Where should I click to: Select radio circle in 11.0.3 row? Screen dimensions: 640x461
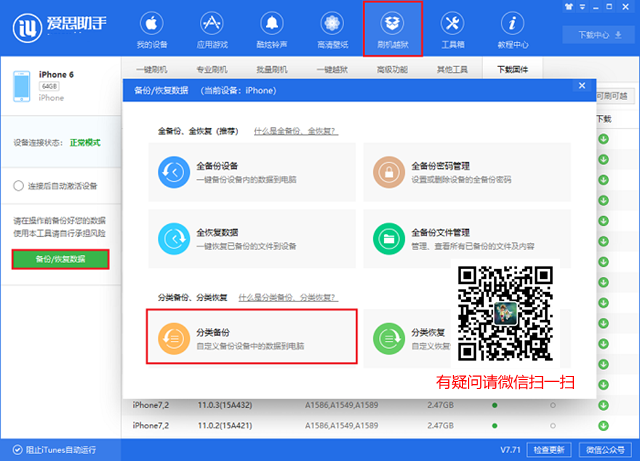(x=553, y=405)
